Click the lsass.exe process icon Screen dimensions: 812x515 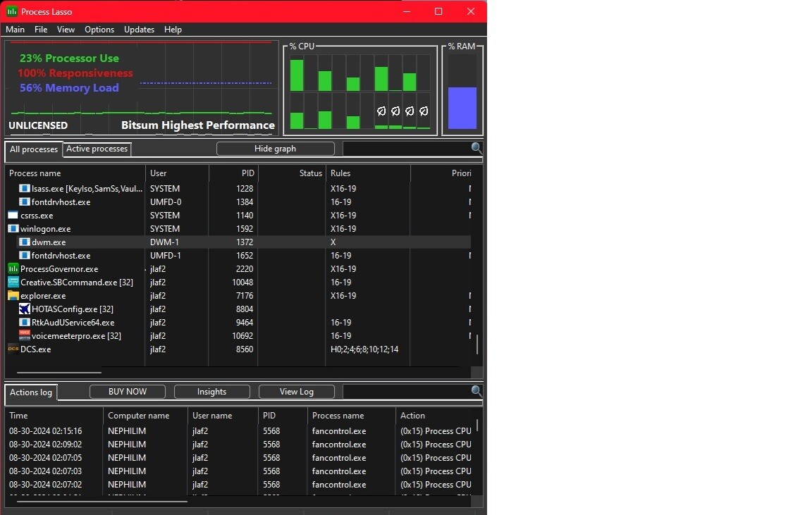click(x=25, y=188)
